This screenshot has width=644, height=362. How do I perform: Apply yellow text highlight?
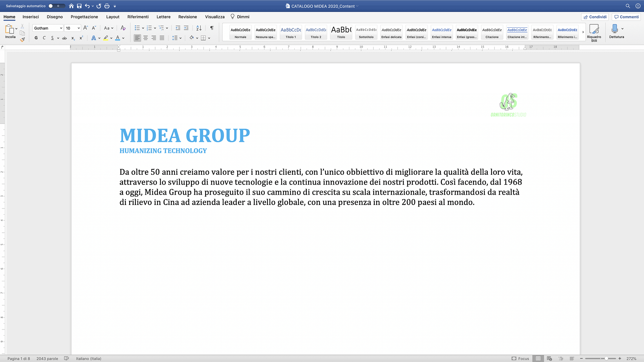point(106,38)
